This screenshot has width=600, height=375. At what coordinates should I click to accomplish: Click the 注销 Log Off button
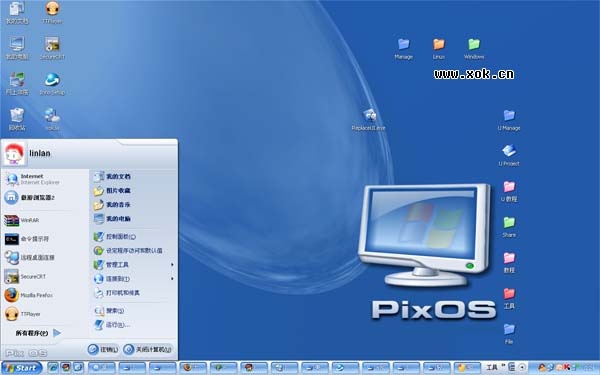(103, 349)
